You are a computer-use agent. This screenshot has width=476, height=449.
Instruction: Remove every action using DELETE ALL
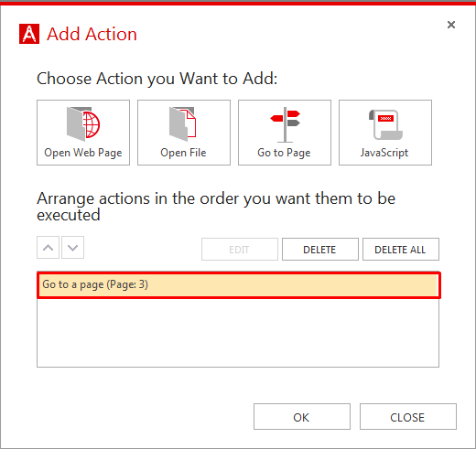point(401,250)
